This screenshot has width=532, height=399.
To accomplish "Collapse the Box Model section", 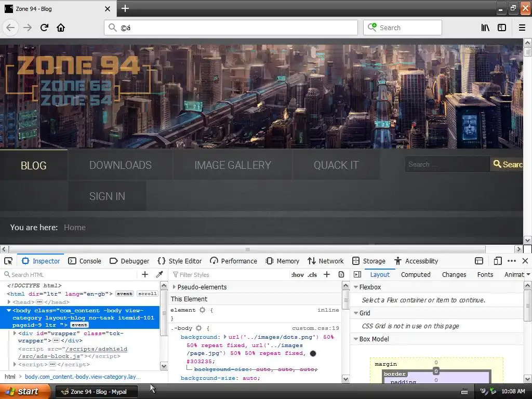I will pos(356,339).
